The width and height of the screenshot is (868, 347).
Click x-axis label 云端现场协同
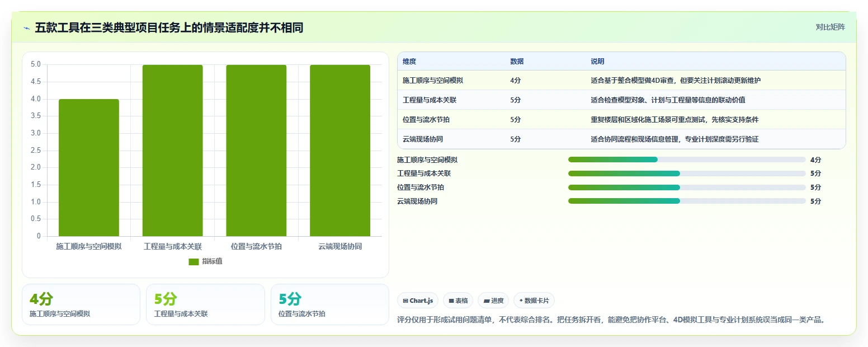(x=340, y=246)
